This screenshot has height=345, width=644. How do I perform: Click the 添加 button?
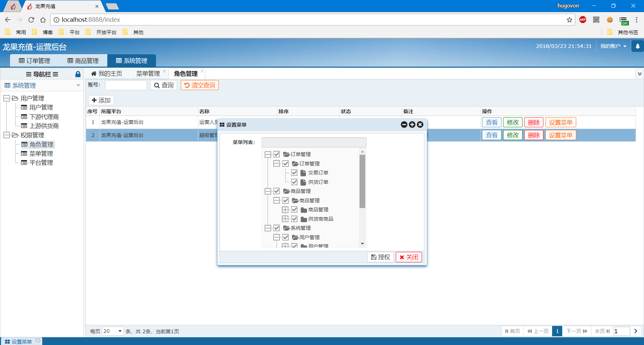(101, 100)
